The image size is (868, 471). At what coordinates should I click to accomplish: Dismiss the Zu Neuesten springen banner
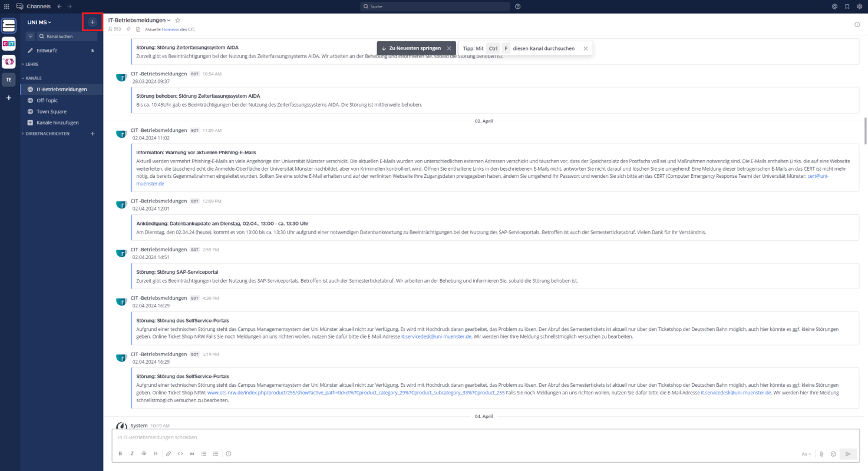click(x=449, y=48)
